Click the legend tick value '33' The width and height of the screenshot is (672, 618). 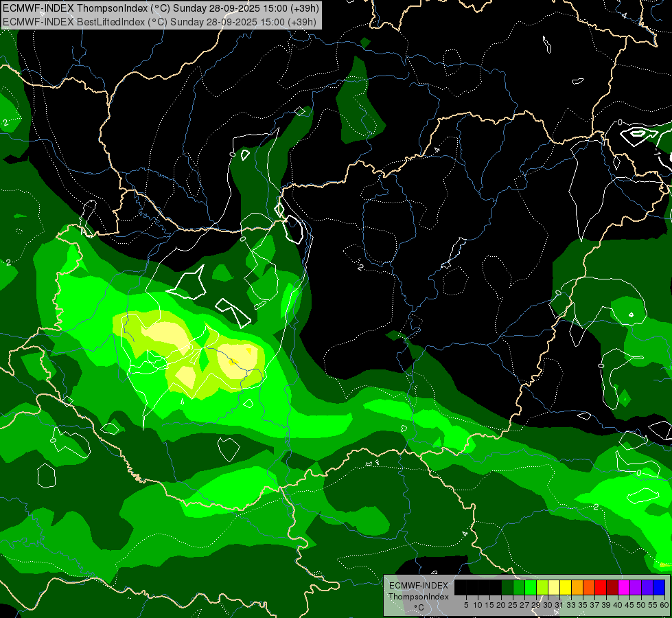[x=571, y=605]
